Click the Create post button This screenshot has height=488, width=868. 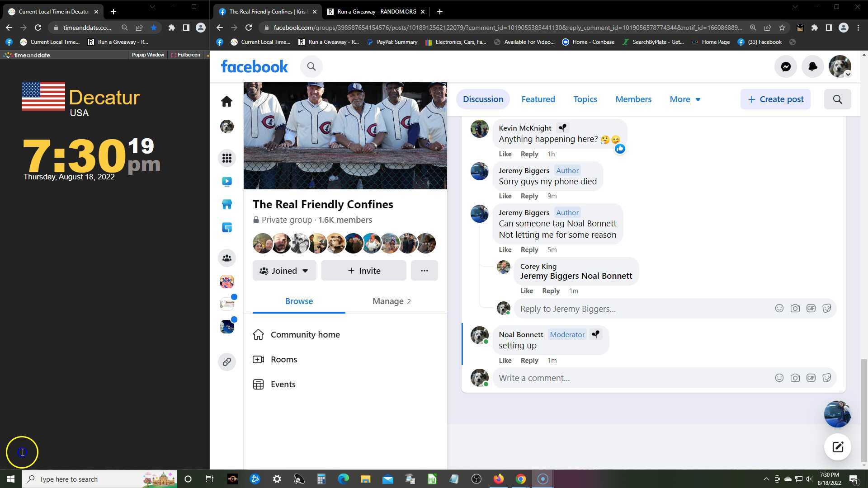tap(775, 99)
